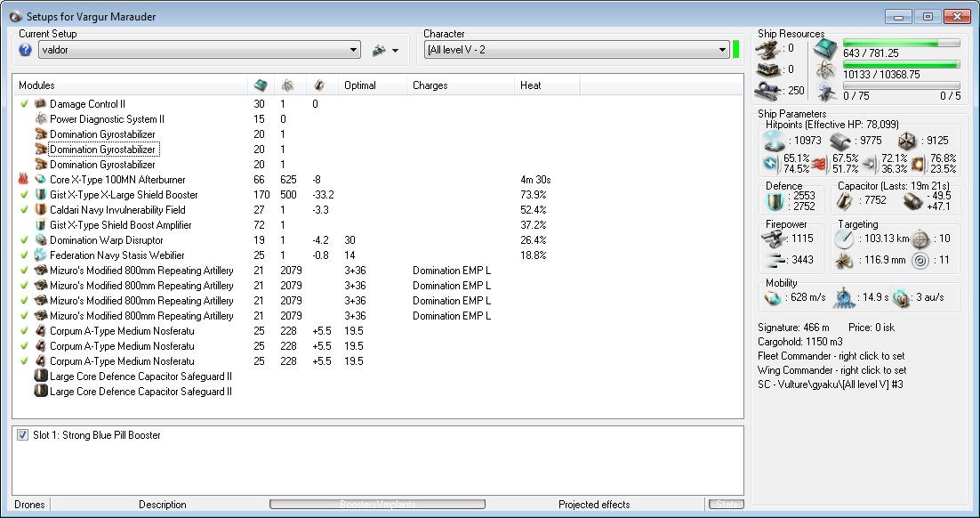The width and height of the screenshot is (980, 518).
Task: Click the ship fitting icon next to setup name
Action: (379, 50)
